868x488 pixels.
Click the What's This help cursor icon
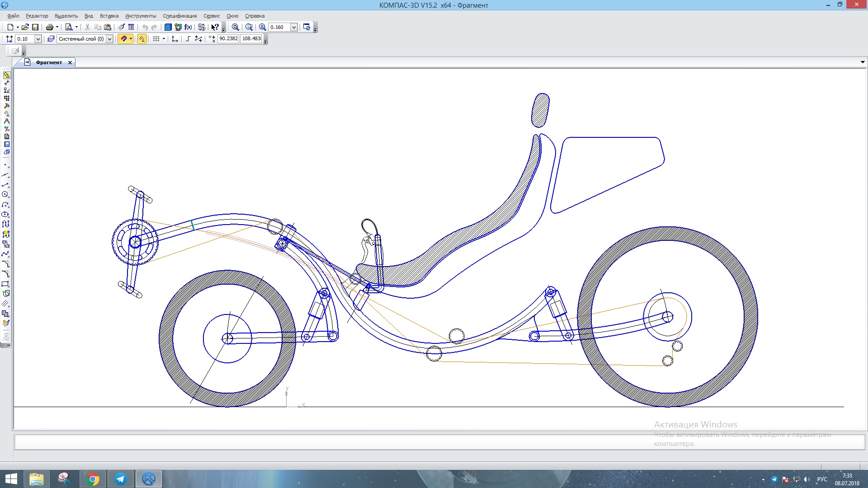[x=215, y=27]
